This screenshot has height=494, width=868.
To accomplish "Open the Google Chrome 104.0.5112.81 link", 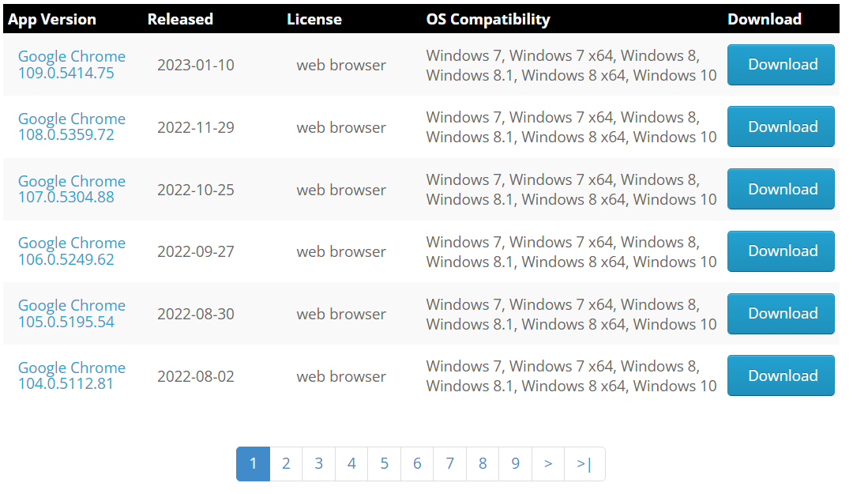I will [x=72, y=376].
